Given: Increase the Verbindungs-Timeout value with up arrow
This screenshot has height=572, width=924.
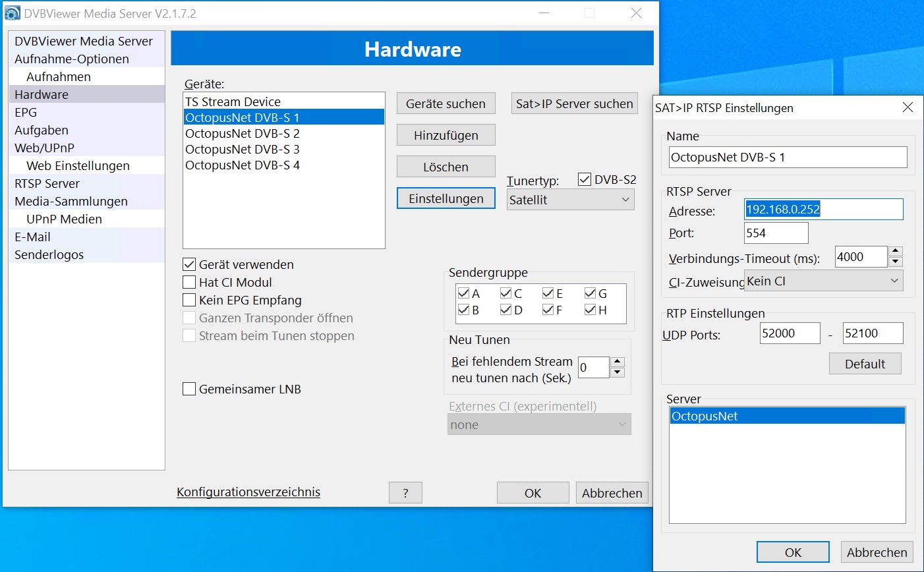Looking at the screenshot, I should 895,252.
